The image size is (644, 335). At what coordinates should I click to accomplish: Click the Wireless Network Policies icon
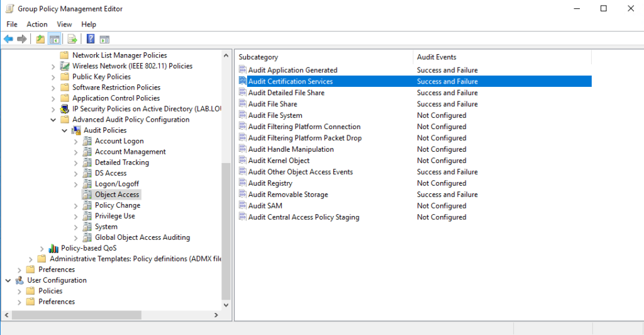tap(65, 65)
